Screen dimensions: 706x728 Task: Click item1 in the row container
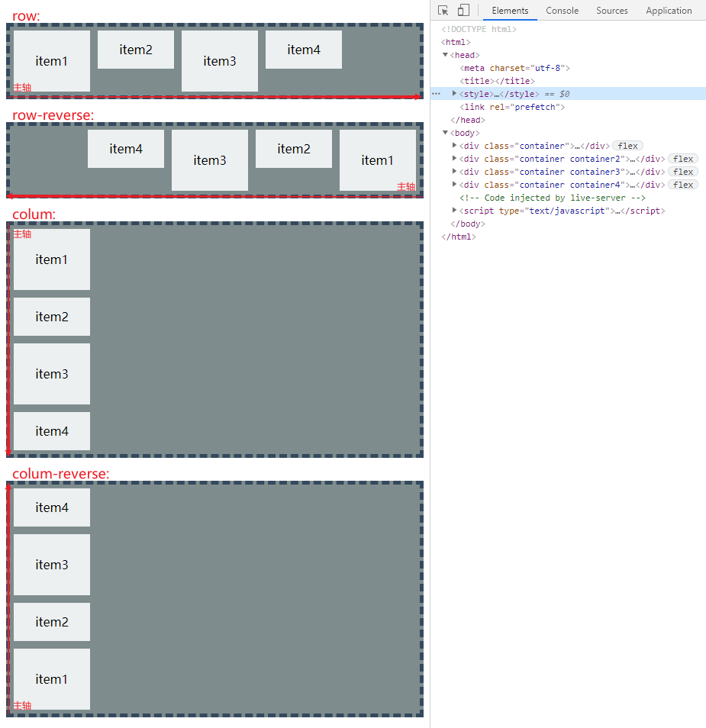pyautogui.click(x=52, y=61)
